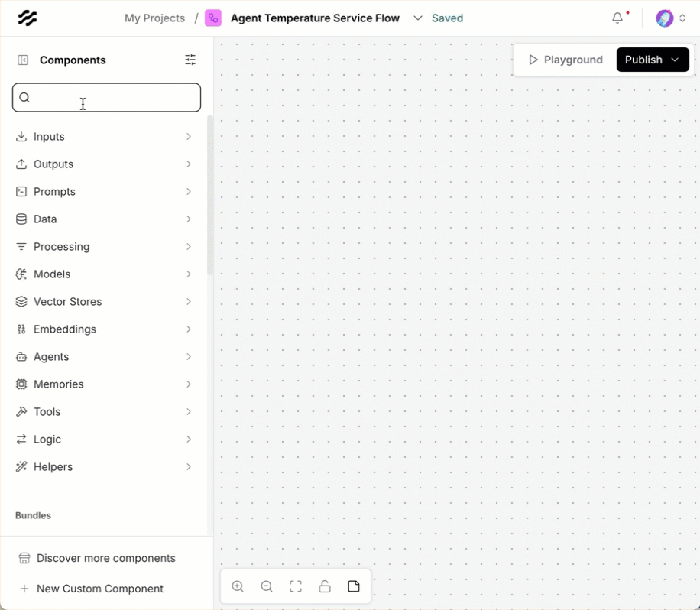Open the component filter options
The width and height of the screenshot is (700, 610).
190,59
